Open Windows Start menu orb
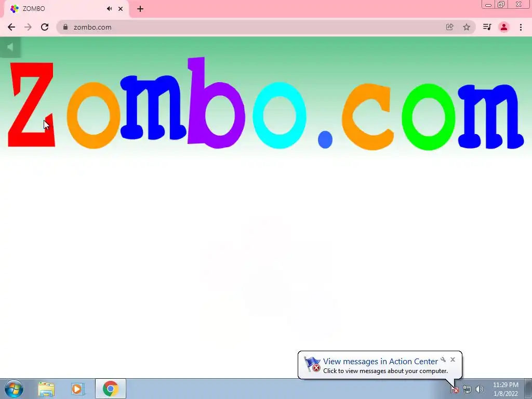Viewport: 532px width, 399px height. tap(14, 389)
